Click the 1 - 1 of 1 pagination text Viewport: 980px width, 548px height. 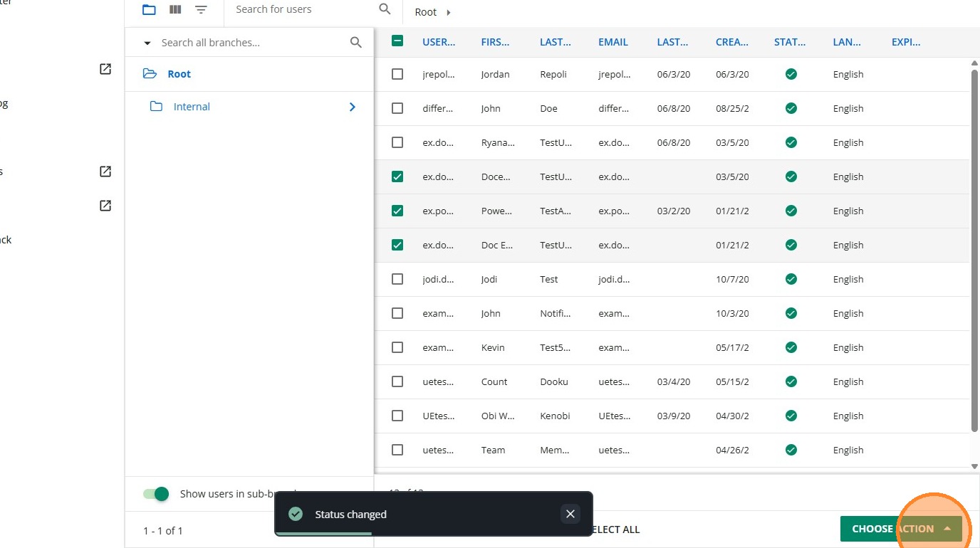tap(163, 531)
